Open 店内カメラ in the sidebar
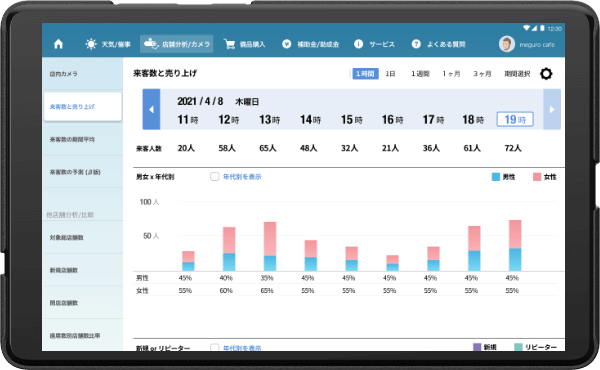Image resolution: width=600 pixels, height=370 pixels. click(83, 74)
